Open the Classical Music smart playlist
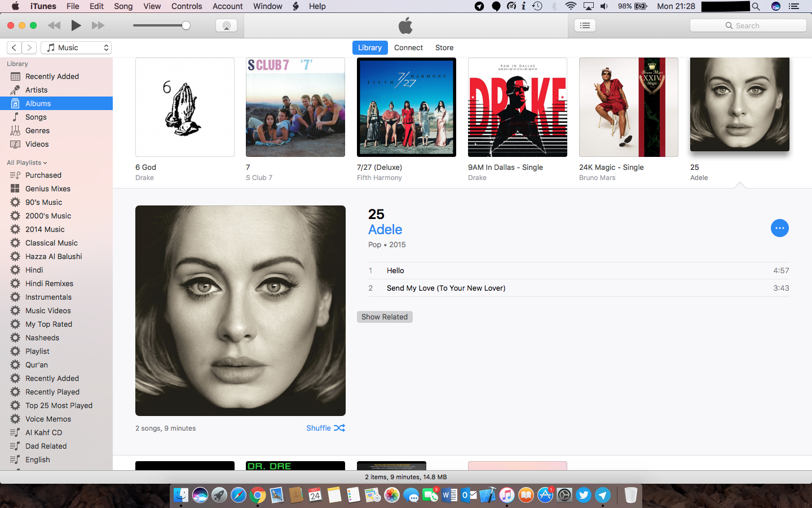Image resolution: width=812 pixels, height=508 pixels. point(56,243)
